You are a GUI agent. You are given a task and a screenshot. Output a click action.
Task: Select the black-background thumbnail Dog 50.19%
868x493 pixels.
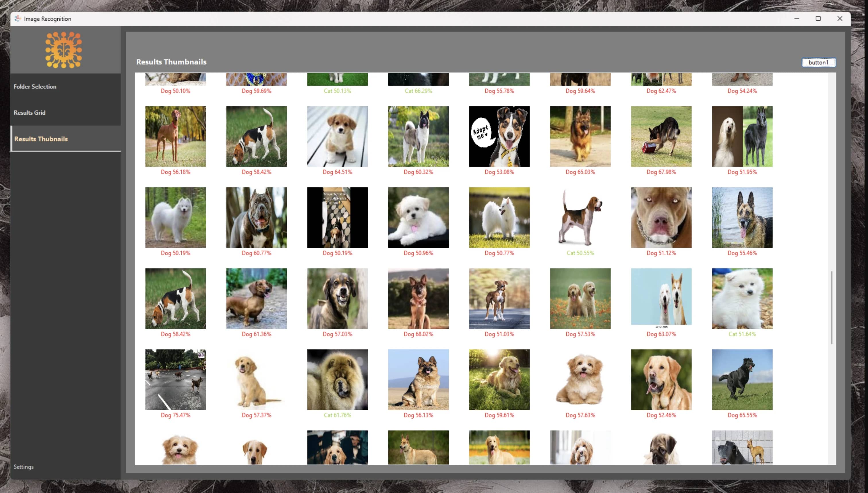(x=337, y=217)
